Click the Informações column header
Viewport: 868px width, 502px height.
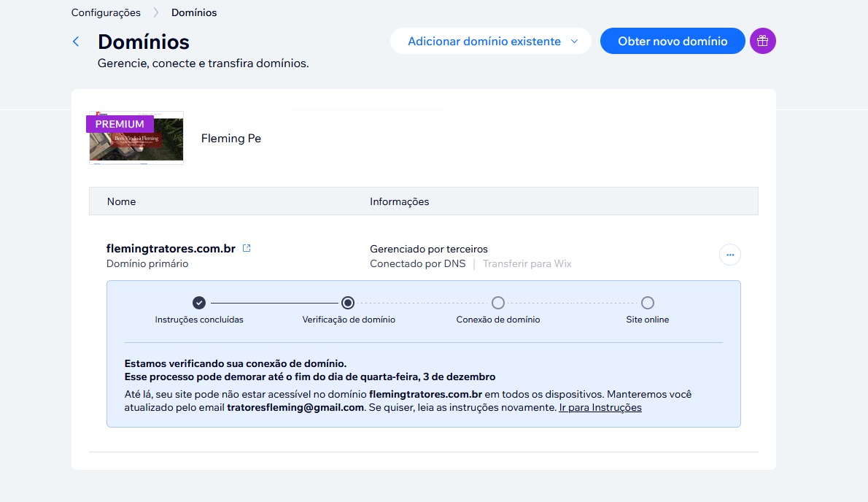coord(399,201)
